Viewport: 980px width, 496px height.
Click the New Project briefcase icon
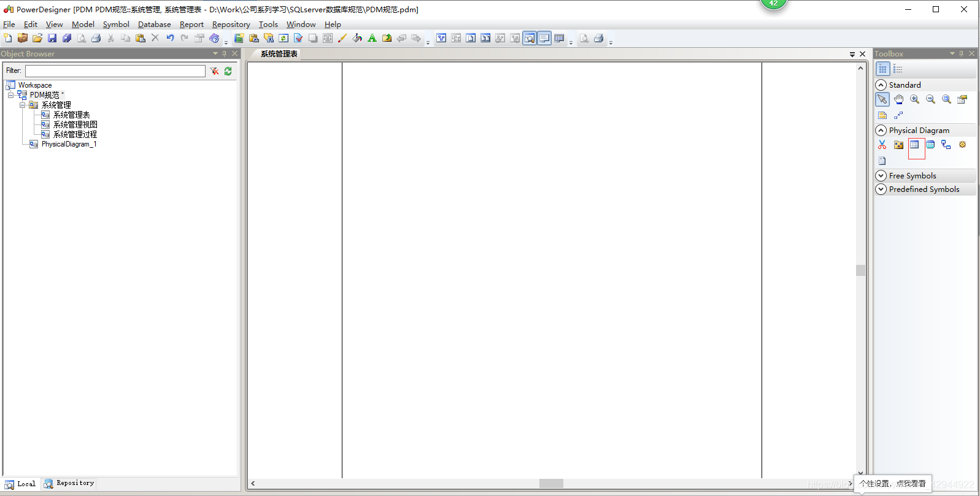(x=23, y=38)
